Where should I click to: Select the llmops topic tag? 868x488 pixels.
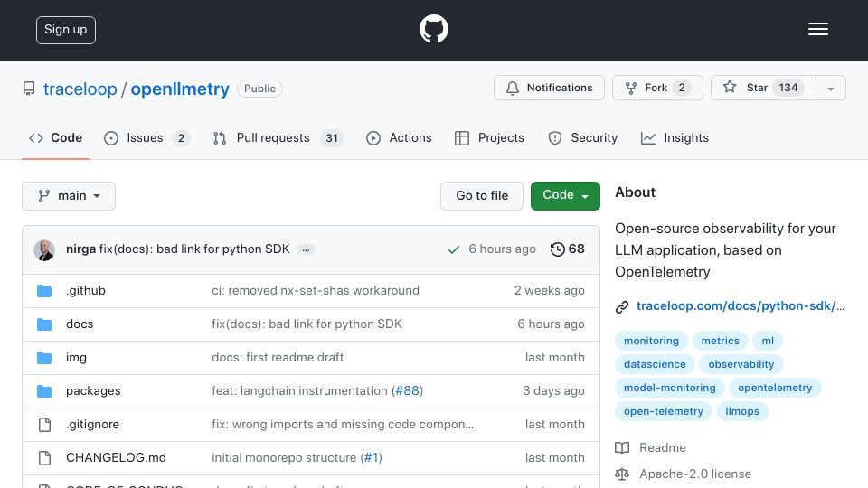tap(742, 411)
